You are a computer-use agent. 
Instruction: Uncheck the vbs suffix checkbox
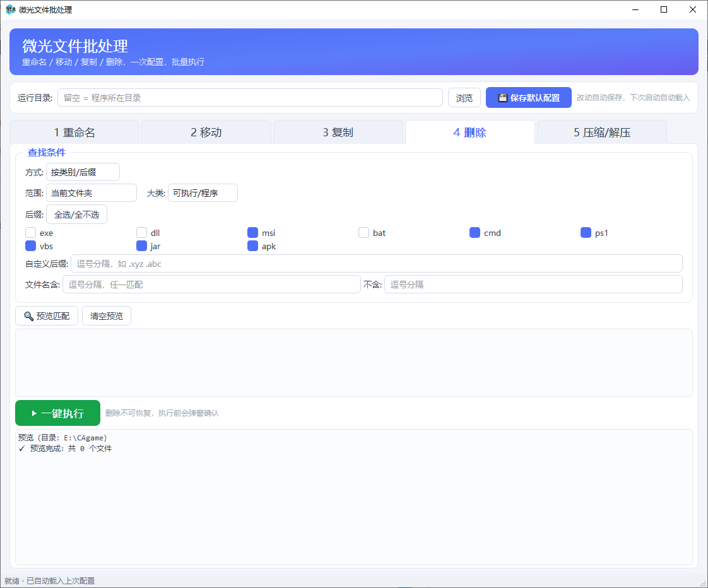[31, 245]
